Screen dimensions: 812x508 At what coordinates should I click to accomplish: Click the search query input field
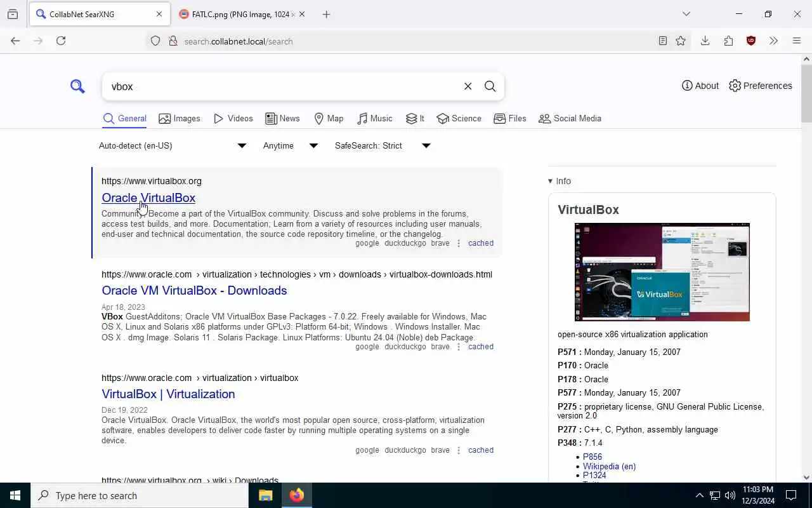coord(282,86)
